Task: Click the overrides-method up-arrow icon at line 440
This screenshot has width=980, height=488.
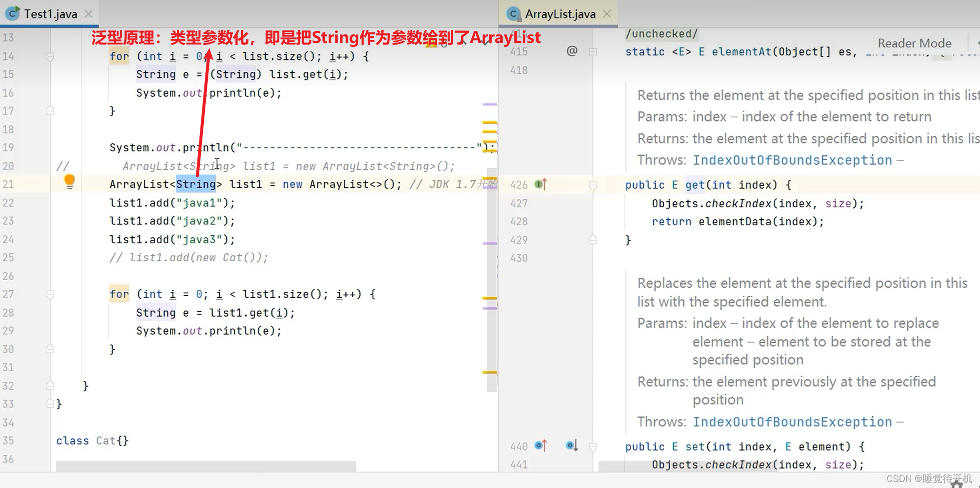Action: (x=541, y=445)
